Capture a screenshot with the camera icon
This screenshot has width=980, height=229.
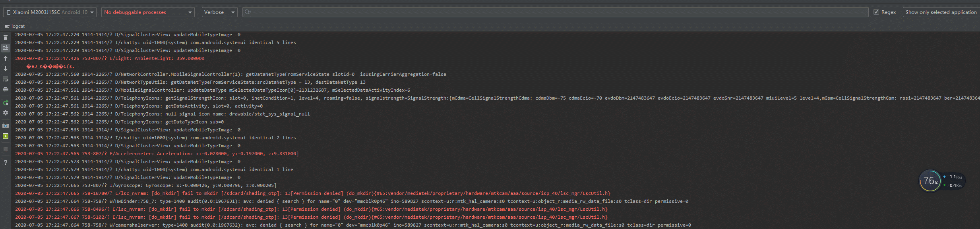6,125
